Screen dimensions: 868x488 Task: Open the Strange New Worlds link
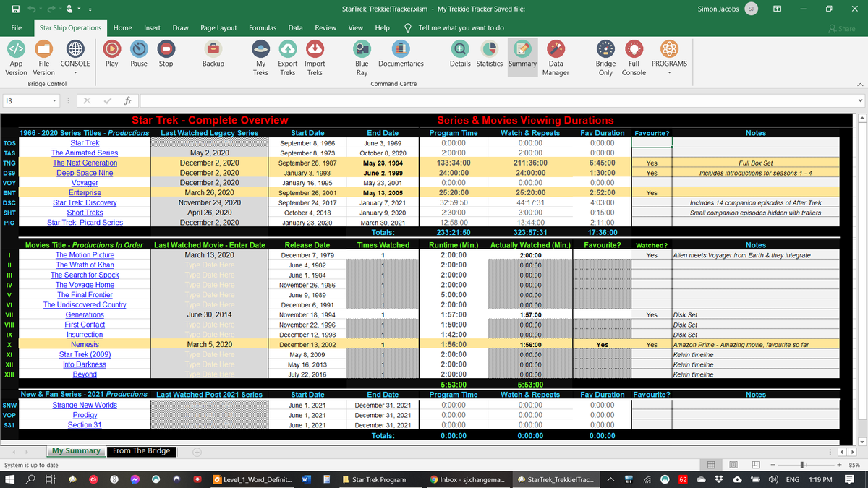(85, 406)
